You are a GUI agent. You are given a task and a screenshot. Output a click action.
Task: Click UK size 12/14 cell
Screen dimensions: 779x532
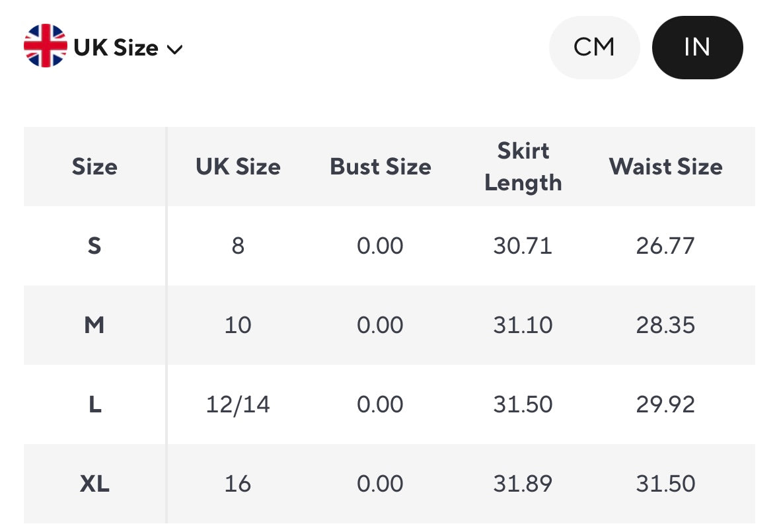point(238,404)
